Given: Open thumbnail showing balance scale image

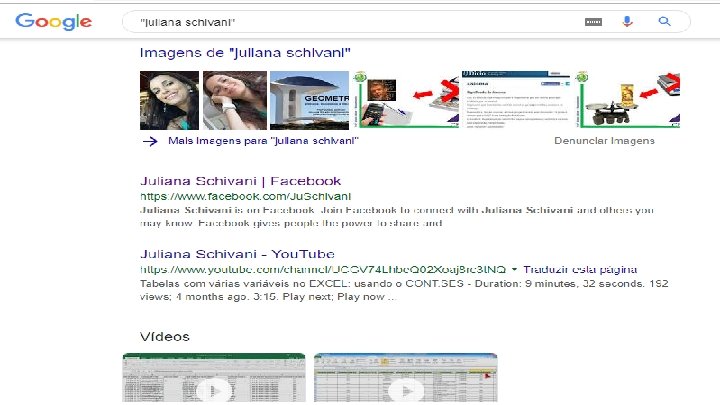Looking at the screenshot, I should coord(626,99).
